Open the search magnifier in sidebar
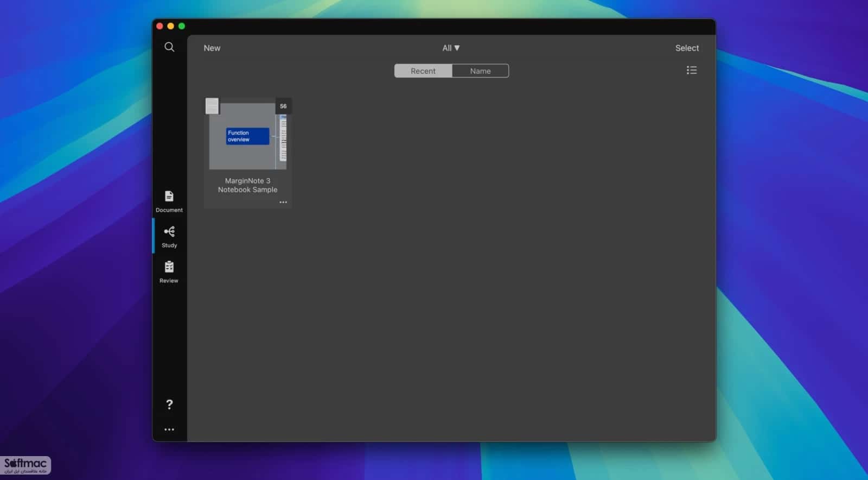This screenshot has width=868, height=480. coord(169,47)
